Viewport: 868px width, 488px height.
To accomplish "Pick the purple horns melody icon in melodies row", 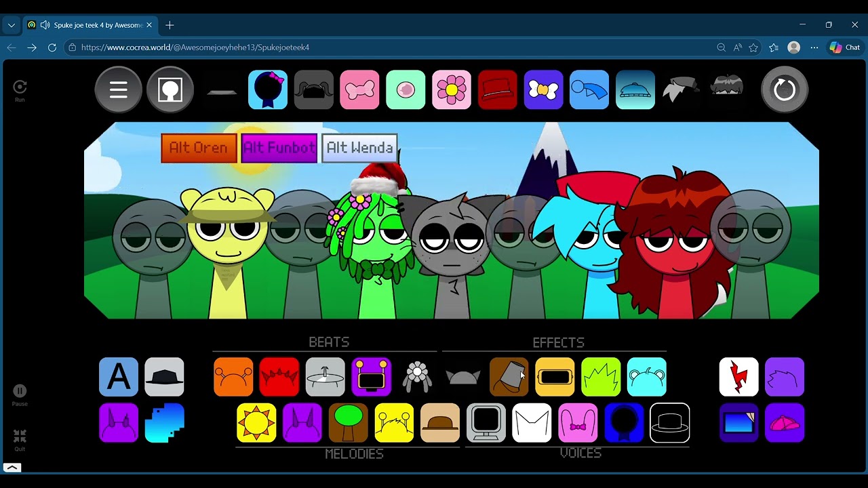I will tap(302, 423).
